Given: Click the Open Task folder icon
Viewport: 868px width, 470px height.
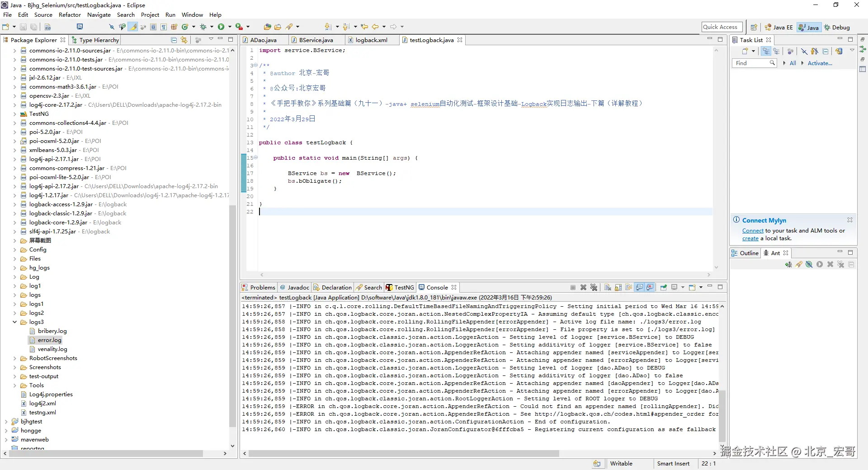Looking at the screenshot, I should pyautogui.click(x=278, y=27).
